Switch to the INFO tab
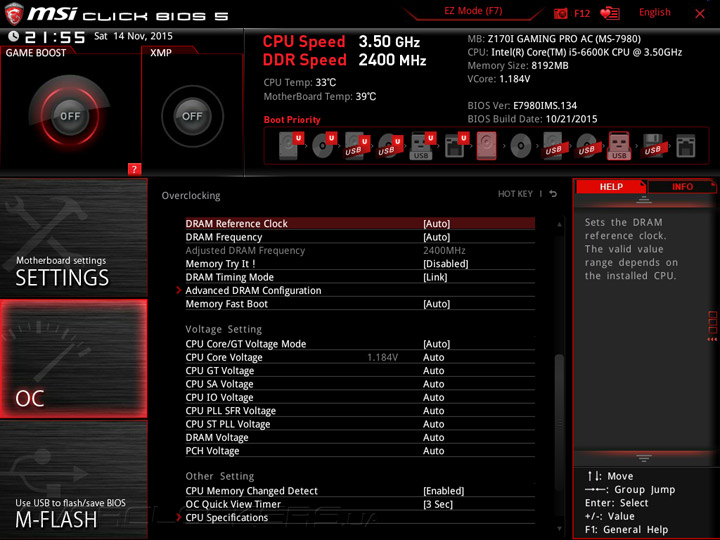The width and height of the screenshot is (720, 540). point(682,186)
